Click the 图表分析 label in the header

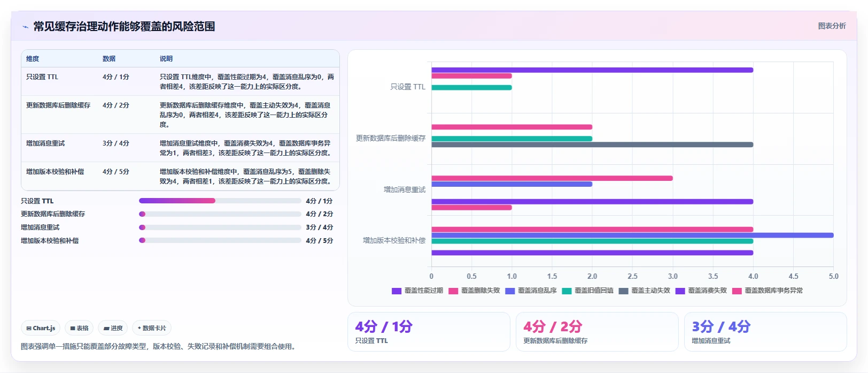coord(832,26)
